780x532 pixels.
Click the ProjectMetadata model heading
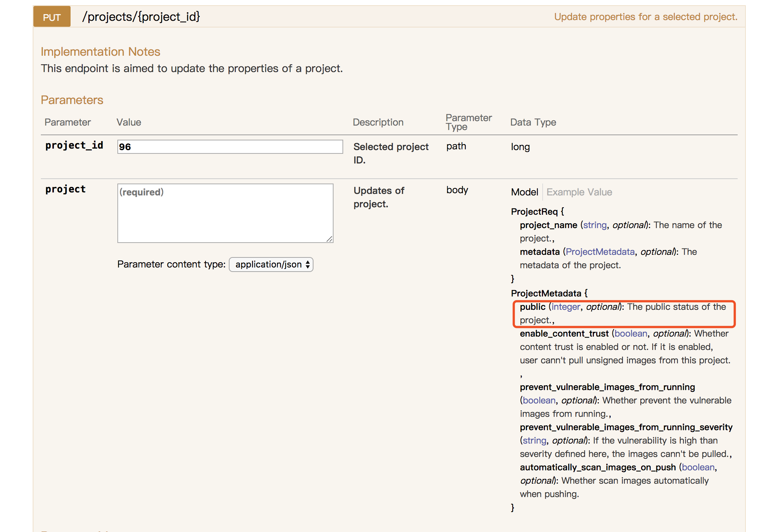click(x=546, y=293)
